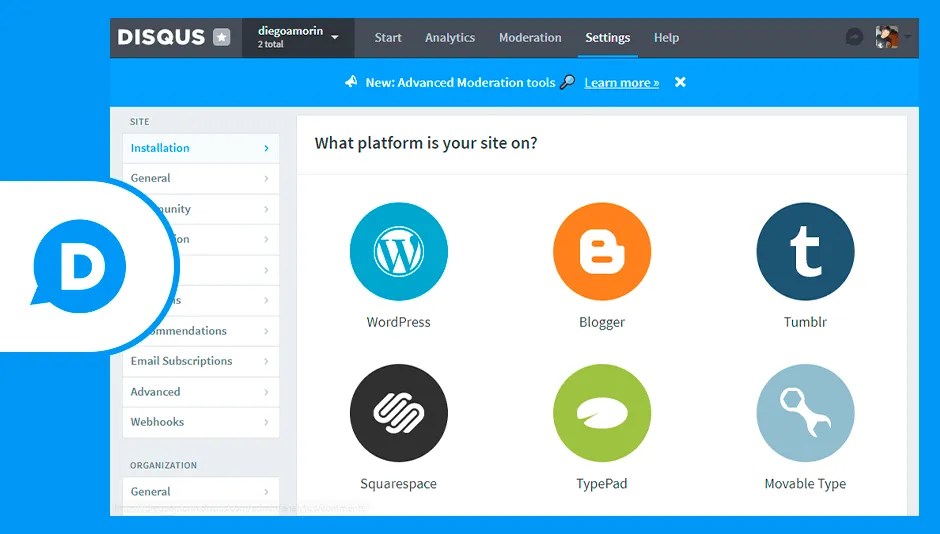Dismiss the Advanced Moderation tools banner

[x=680, y=82]
